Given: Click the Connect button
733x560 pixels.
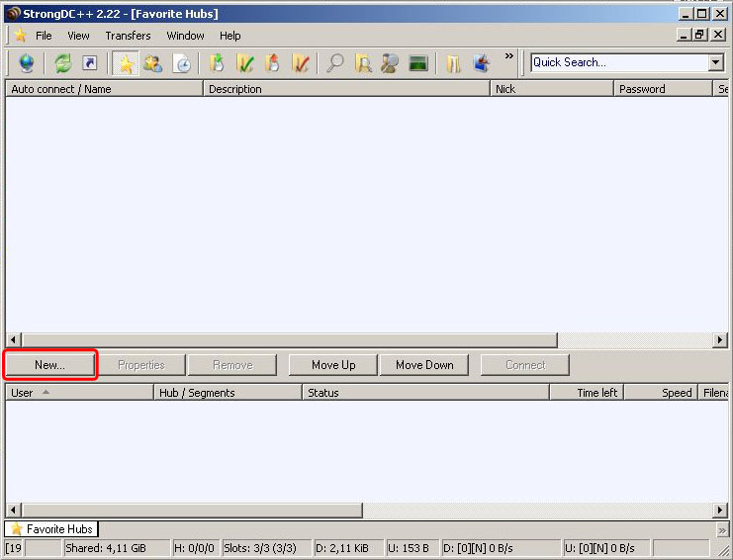Looking at the screenshot, I should (525, 365).
